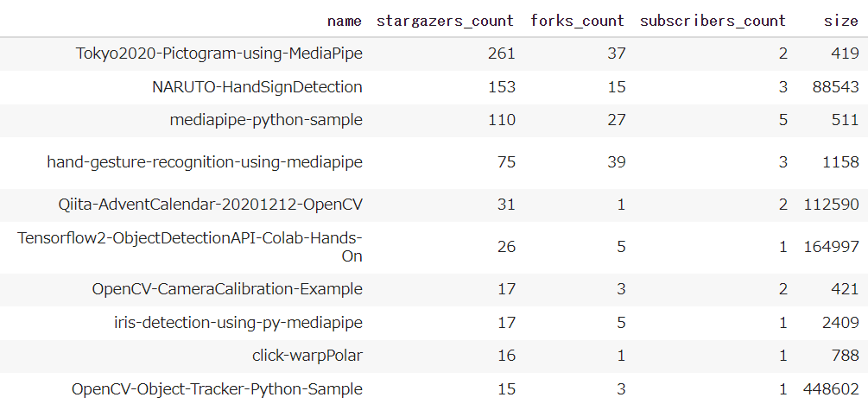The height and width of the screenshot is (410, 868).
Task: Click stargazers value 75
Action: pyautogui.click(x=506, y=162)
